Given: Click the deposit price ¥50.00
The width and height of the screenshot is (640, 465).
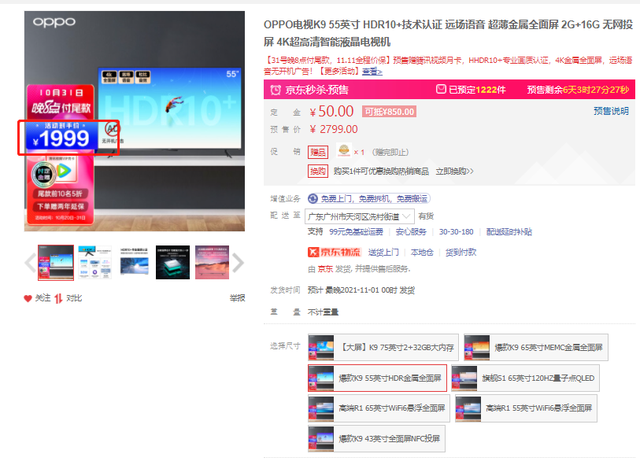Looking at the screenshot, I should point(331,111).
